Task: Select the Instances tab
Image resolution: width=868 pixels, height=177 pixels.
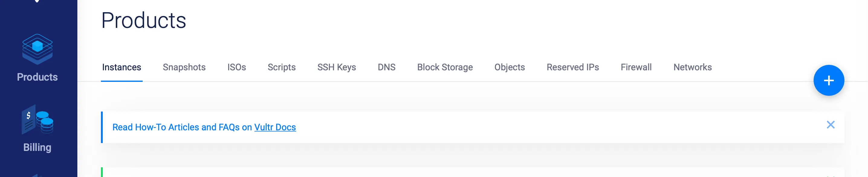Action: [121, 67]
